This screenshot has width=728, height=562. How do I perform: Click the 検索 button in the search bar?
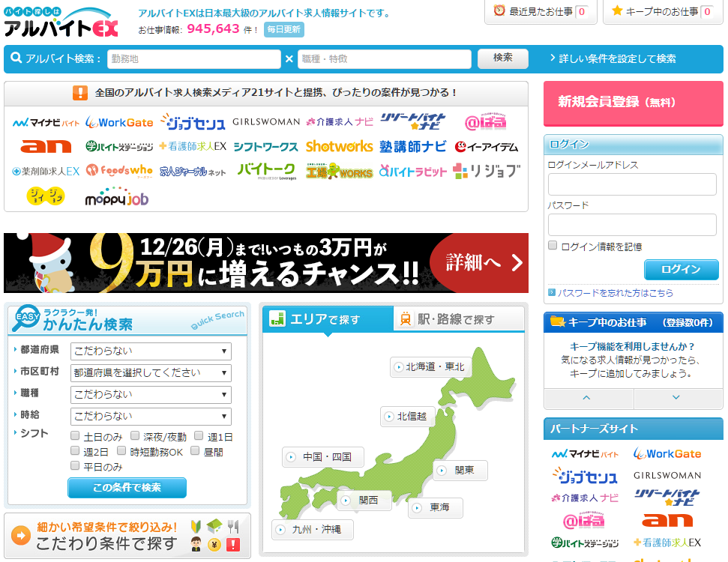[503, 58]
